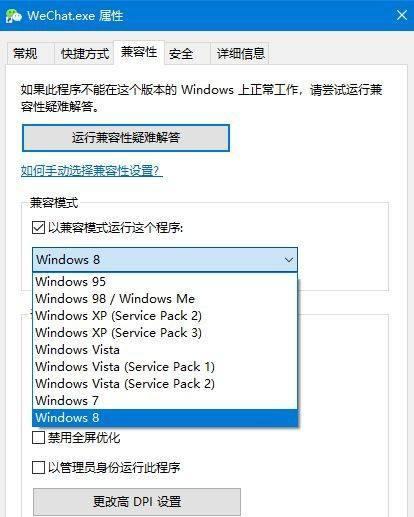The width and height of the screenshot is (414, 517).
Task: Click 更改高 DPI 设置 button
Action: 137,501
